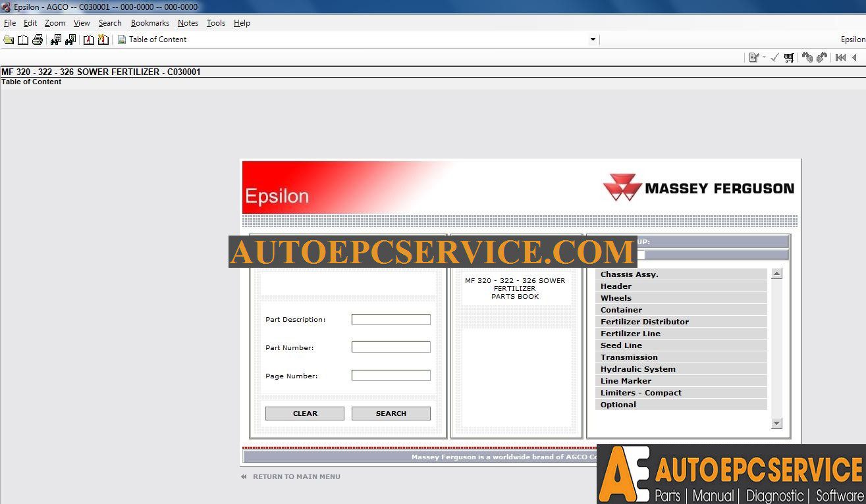Click the MF 320 - 322 - 326 parts book title
This screenshot has width=866, height=504.
pos(515,288)
